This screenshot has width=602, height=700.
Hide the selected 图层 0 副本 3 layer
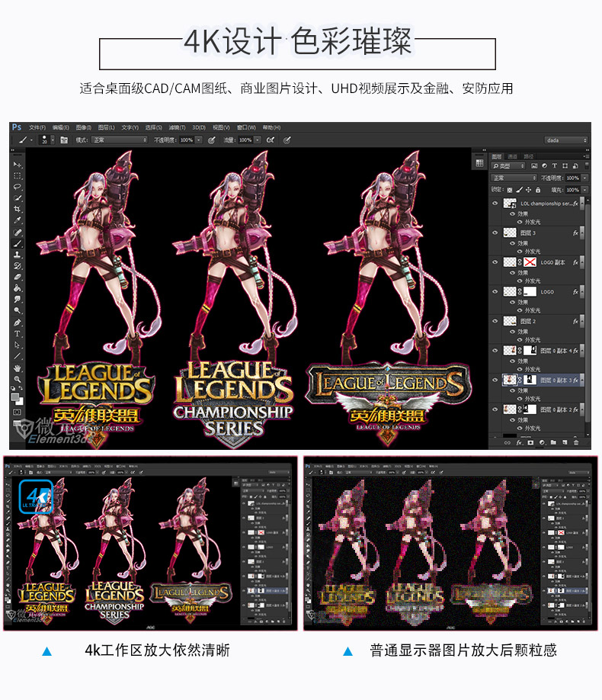(495, 380)
